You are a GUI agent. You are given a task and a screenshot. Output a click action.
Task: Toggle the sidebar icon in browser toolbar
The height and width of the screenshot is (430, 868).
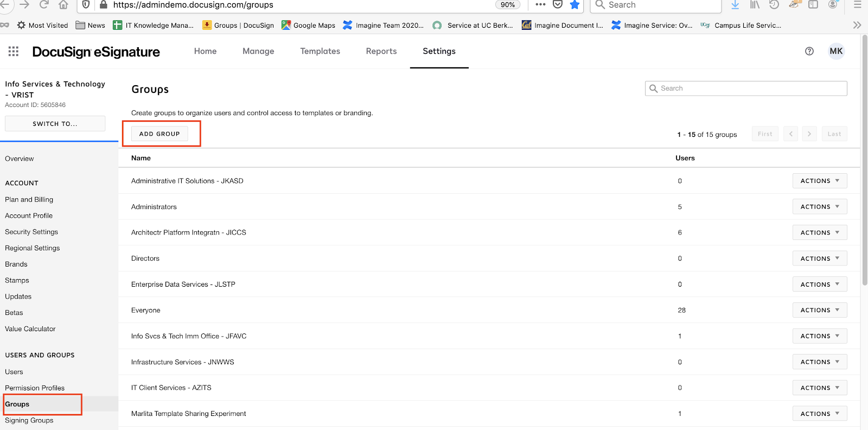pyautogui.click(x=813, y=5)
